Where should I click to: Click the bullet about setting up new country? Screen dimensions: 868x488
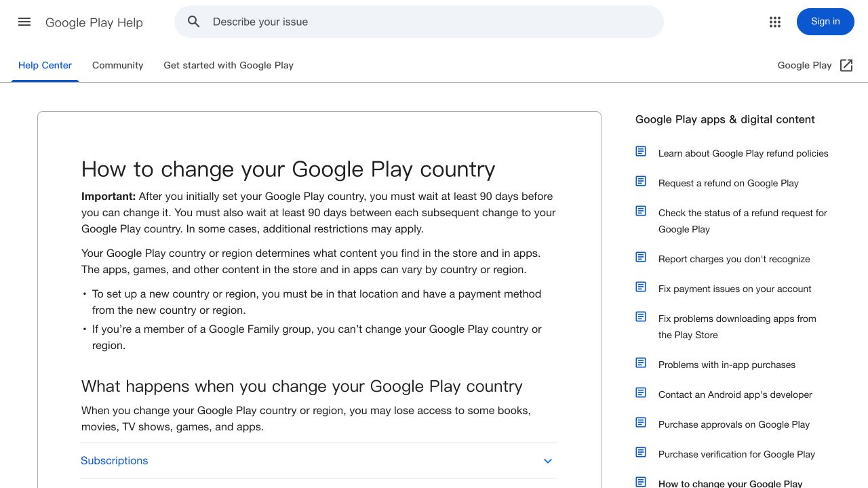[x=317, y=302]
